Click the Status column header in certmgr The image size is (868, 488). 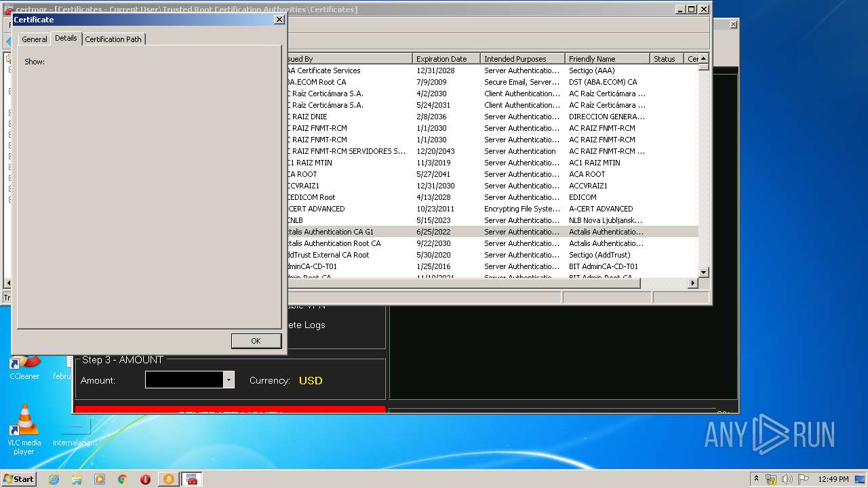click(x=667, y=59)
